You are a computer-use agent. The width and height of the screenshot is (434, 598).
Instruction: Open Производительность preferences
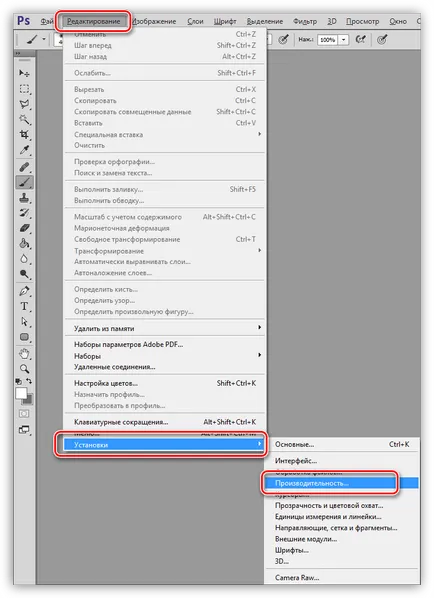click(342, 483)
